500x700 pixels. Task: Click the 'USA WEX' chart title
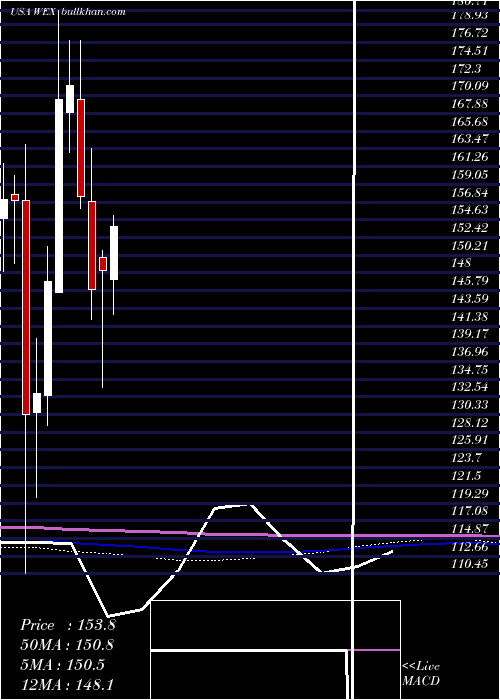pos(33,12)
